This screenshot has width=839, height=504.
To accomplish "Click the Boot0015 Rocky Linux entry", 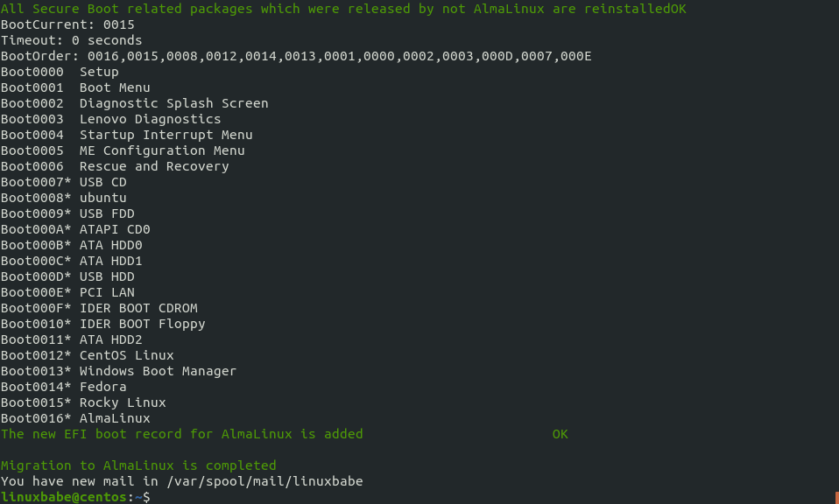I will coord(83,402).
